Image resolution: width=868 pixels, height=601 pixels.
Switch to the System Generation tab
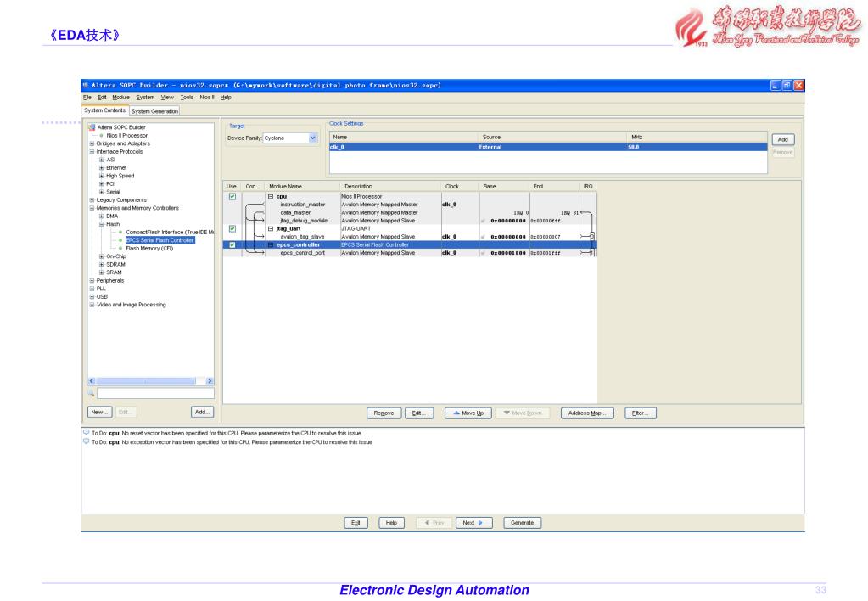[x=155, y=111]
